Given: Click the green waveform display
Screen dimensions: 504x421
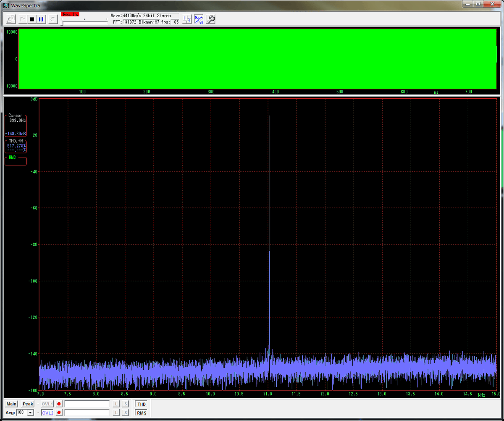Looking at the screenshot, I should pos(257,59).
